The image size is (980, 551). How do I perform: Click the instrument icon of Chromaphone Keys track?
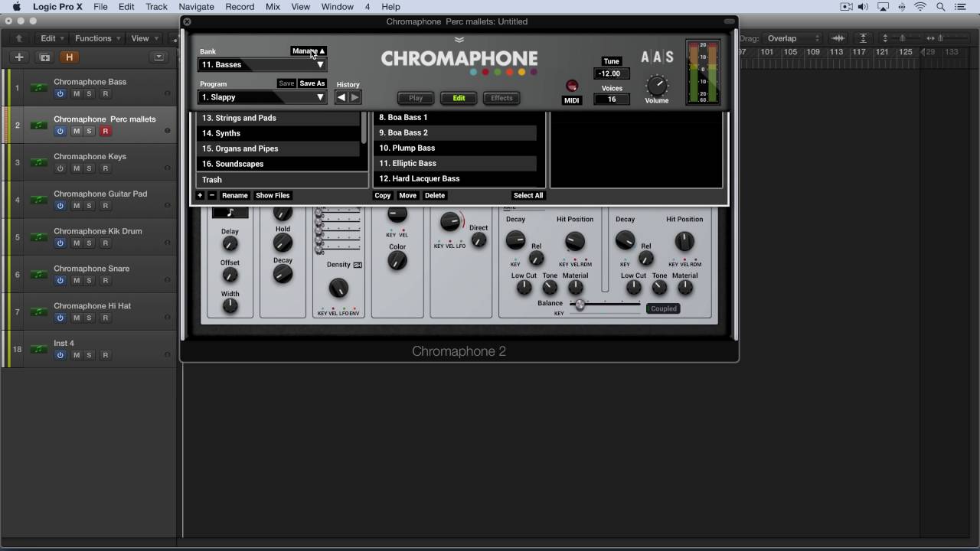[38, 162]
